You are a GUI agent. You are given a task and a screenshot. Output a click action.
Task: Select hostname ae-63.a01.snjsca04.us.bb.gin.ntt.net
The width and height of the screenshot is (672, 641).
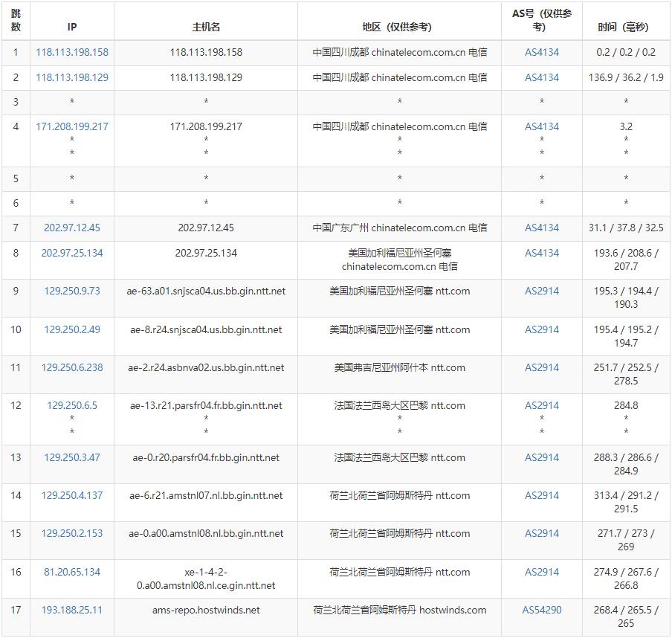coord(206,291)
